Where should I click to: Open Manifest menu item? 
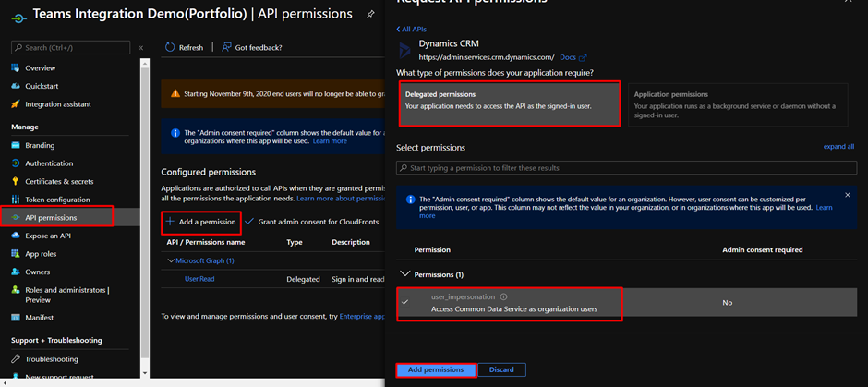(39, 318)
